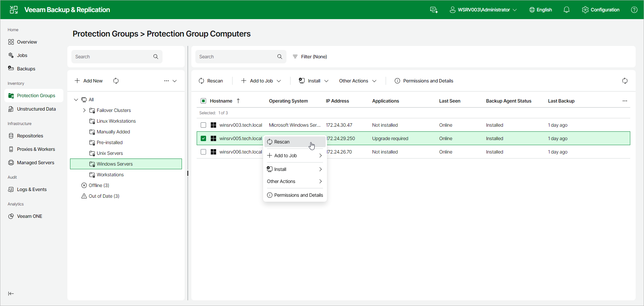644x306 pixels.
Task: Open Add to Job context submenu
Action: point(295,156)
